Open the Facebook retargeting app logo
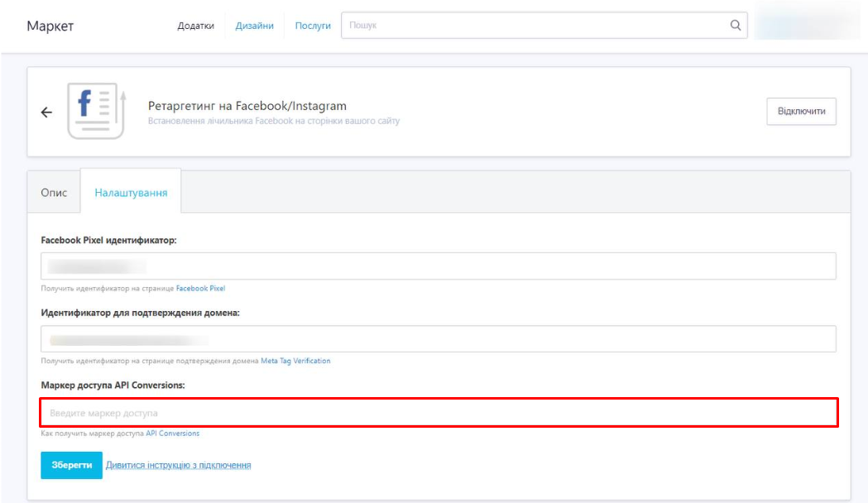Image resolution: width=868 pixels, height=503 pixels. click(96, 111)
